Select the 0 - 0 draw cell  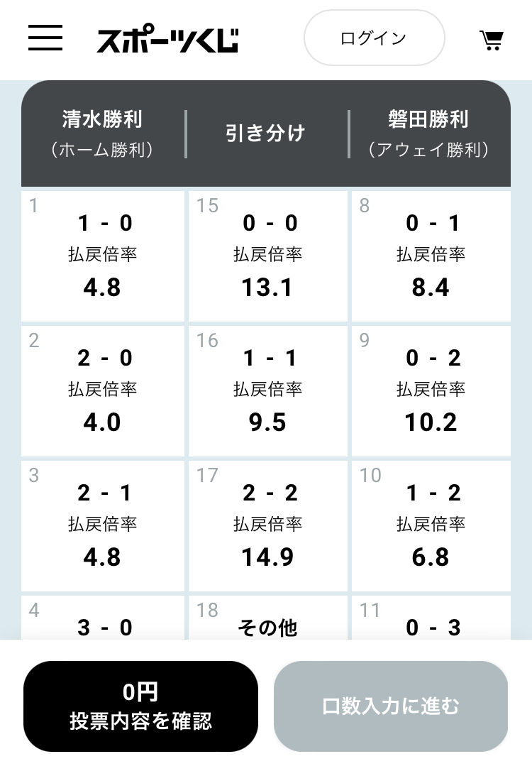click(267, 256)
